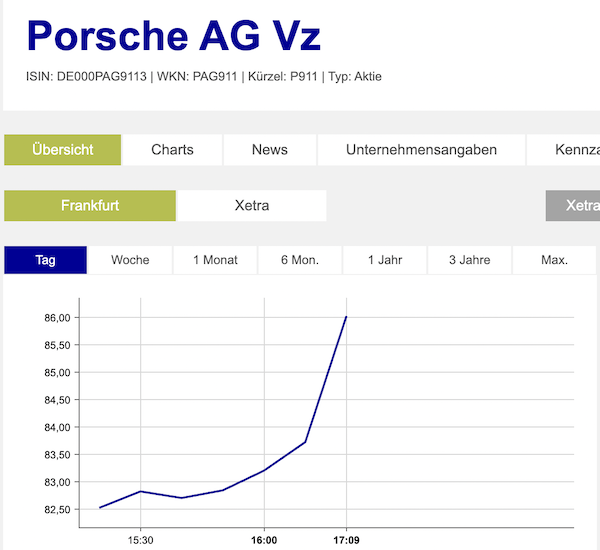Switch chart period to Woche
This screenshot has height=550, width=600.
click(130, 260)
